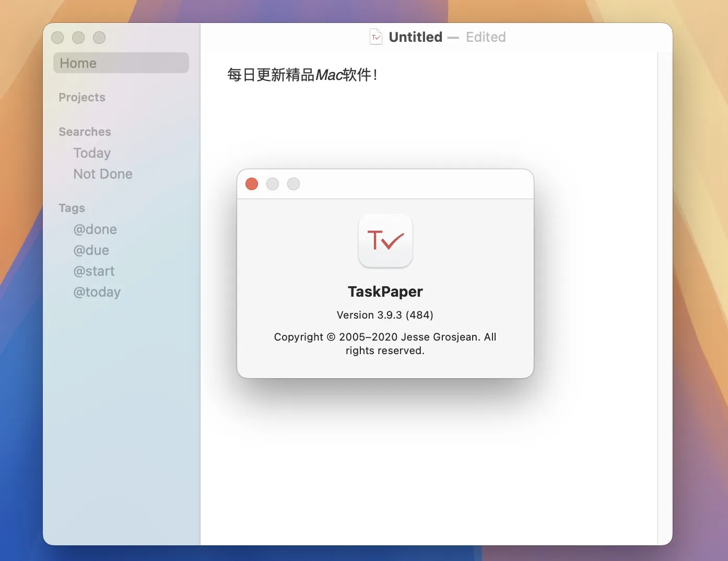Click the Searches sidebar heading
The height and width of the screenshot is (561, 728).
point(85,132)
